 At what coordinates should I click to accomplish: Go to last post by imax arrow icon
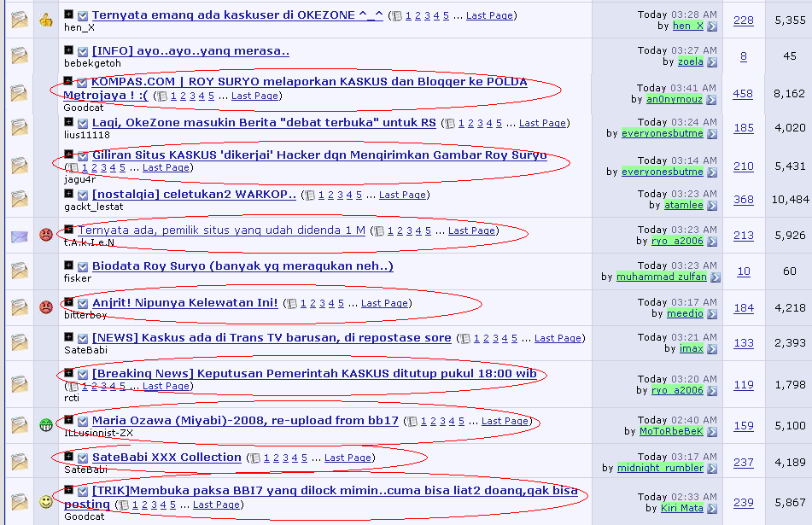click(712, 349)
